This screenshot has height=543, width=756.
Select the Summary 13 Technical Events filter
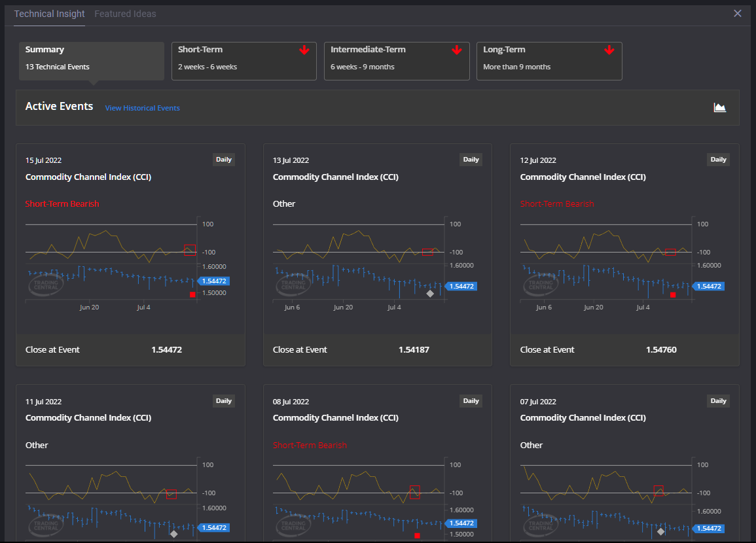(91, 61)
